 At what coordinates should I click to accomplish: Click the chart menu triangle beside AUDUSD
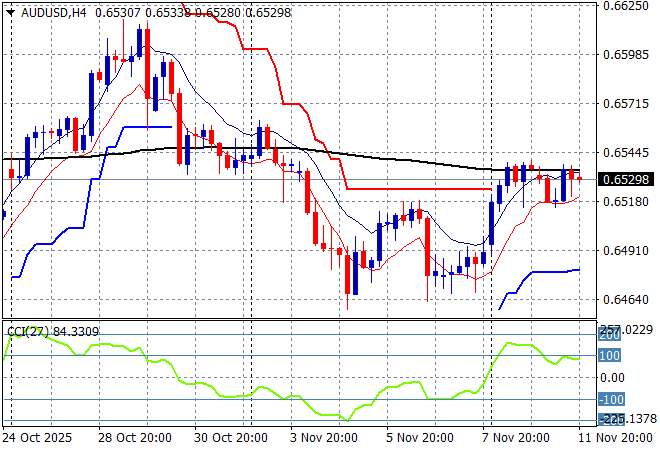pos(11,13)
